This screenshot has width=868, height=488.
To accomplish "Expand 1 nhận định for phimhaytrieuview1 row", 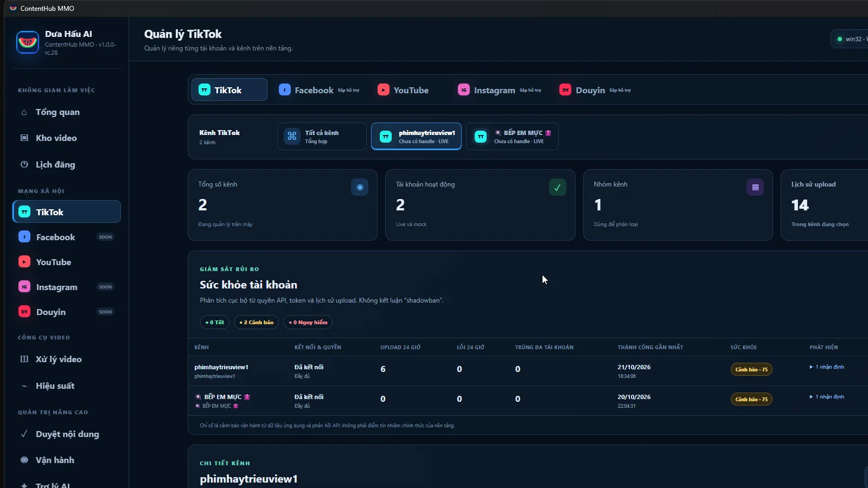I will coord(827,367).
